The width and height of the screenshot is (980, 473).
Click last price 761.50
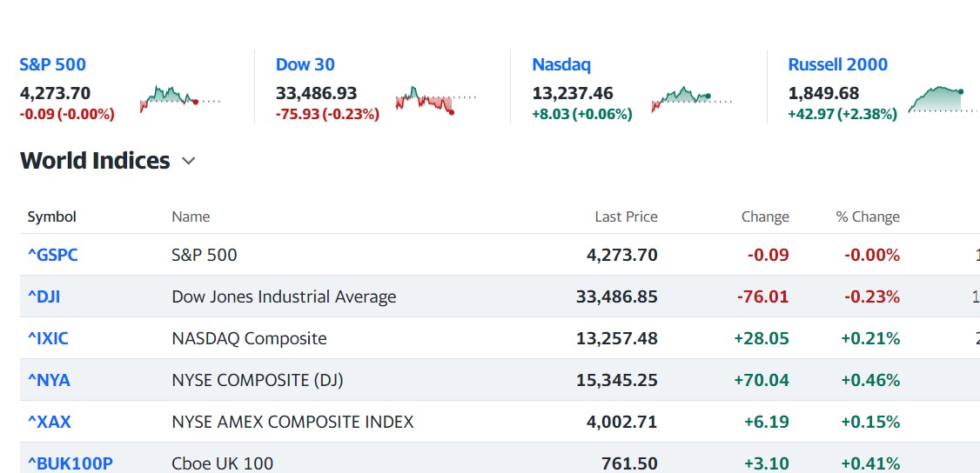pos(629,463)
